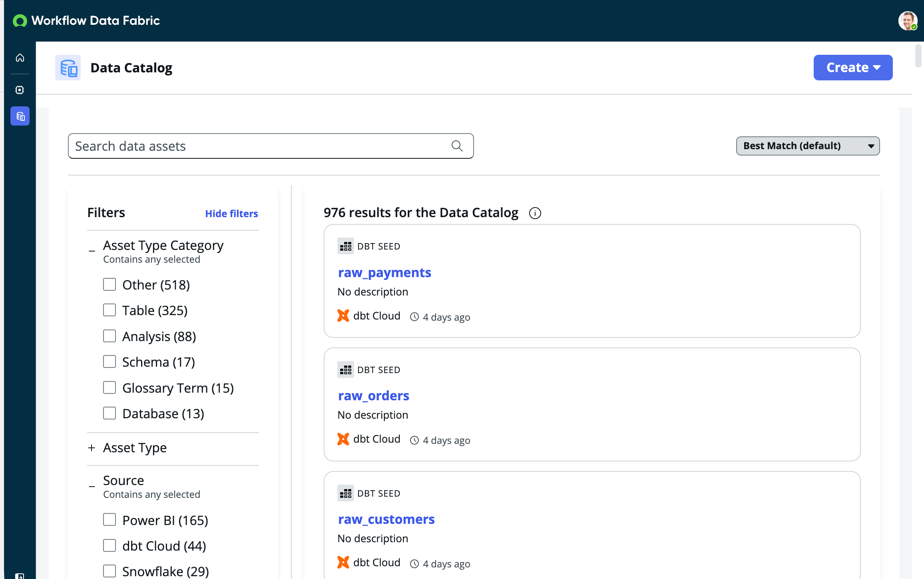This screenshot has width=924, height=579.
Task: Check the Analysis (88) filter
Action: [x=110, y=336]
